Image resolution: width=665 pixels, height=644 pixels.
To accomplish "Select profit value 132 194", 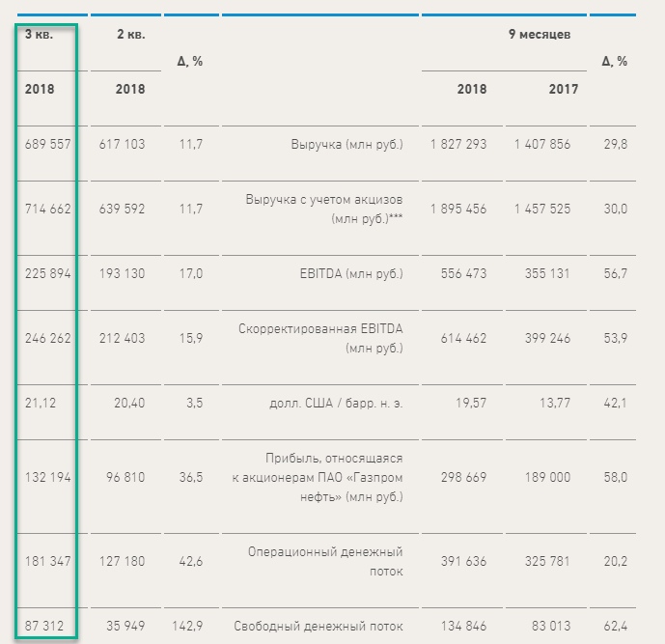I will (x=47, y=478).
